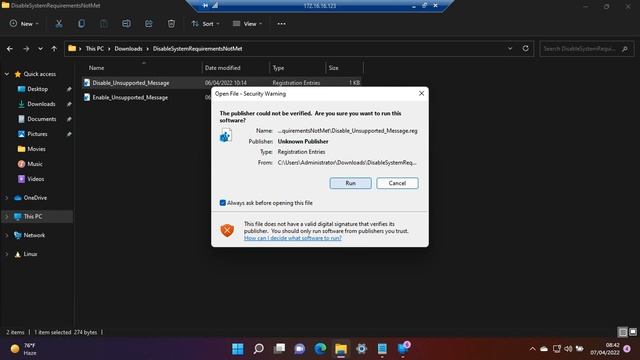Screen dimensions: 640x360
Task: Open the Chat app on taskbar
Action: (300, 349)
